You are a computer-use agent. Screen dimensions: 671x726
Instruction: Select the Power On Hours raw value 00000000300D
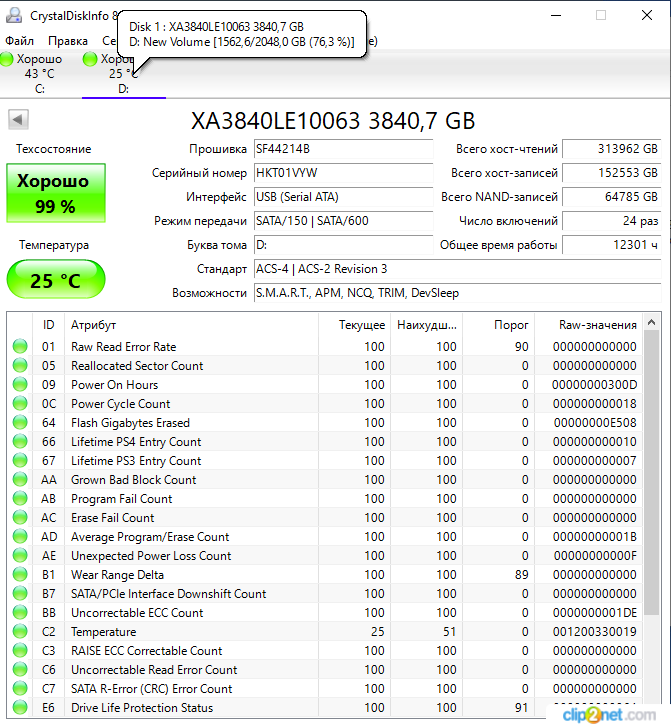coord(595,385)
